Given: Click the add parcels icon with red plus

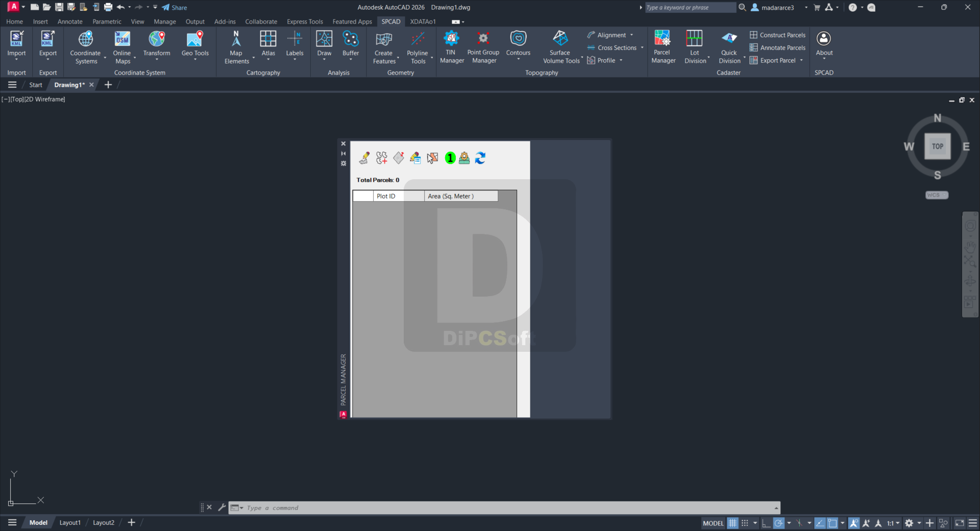Looking at the screenshot, I should [x=382, y=158].
